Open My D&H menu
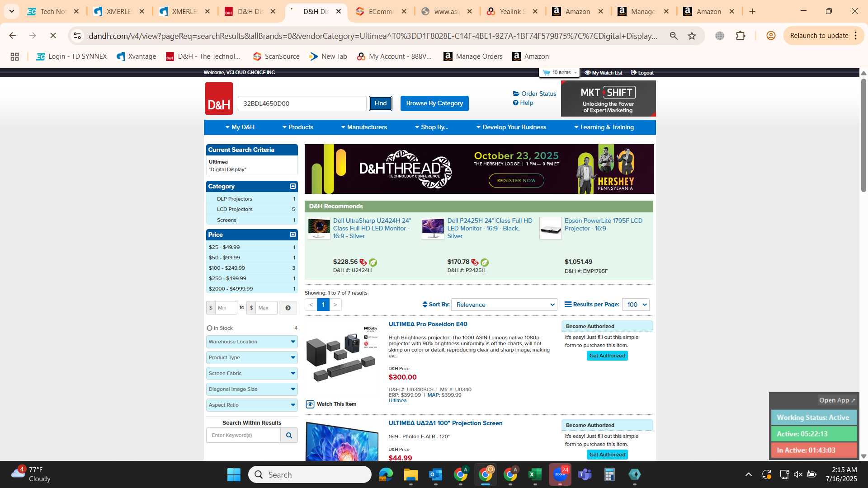 pyautogui.click(x=240, y=127)
